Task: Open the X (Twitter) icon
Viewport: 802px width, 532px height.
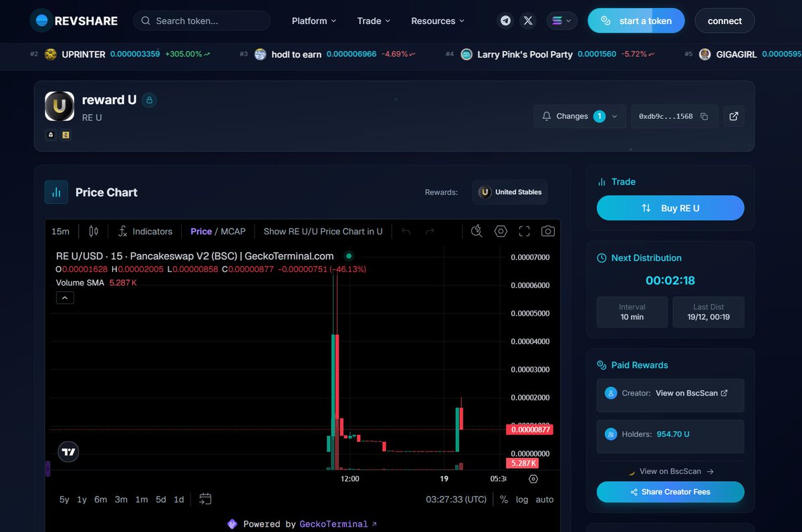Action: pyautogui.click(x=528, y=21)
